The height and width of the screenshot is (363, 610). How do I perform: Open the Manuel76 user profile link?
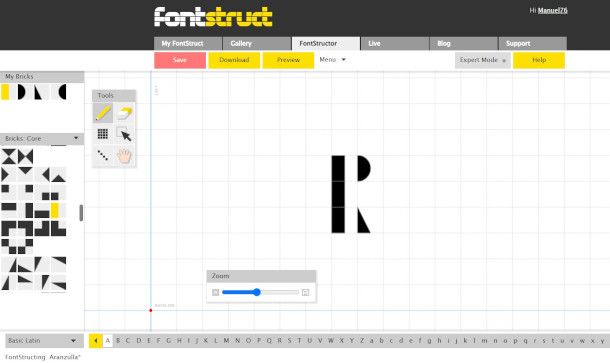coord(552,11)
